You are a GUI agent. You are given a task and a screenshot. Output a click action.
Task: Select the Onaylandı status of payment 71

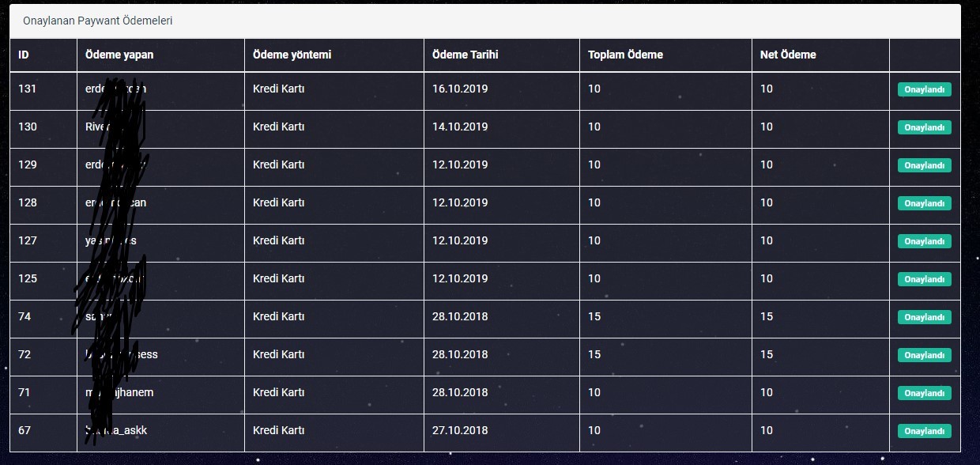click(x=924, y=393)
